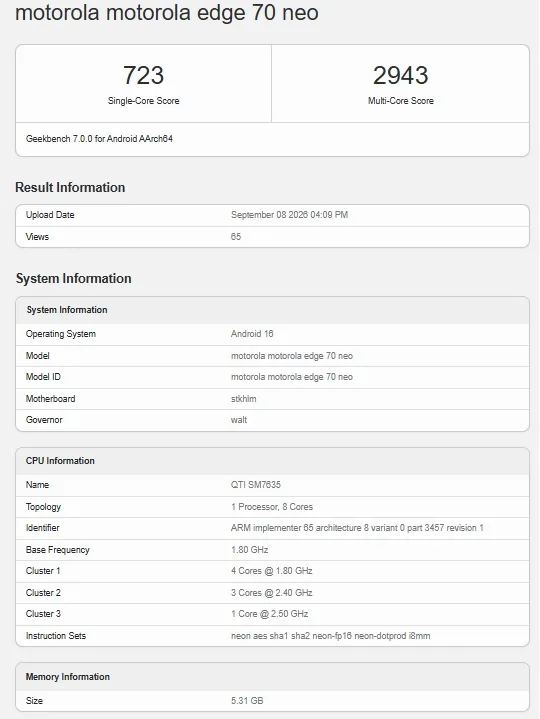This screenshot has height=719, width=540.
Task: Select the '3 Cores @ 2.40 GHz' value
Action: point(271,593)
